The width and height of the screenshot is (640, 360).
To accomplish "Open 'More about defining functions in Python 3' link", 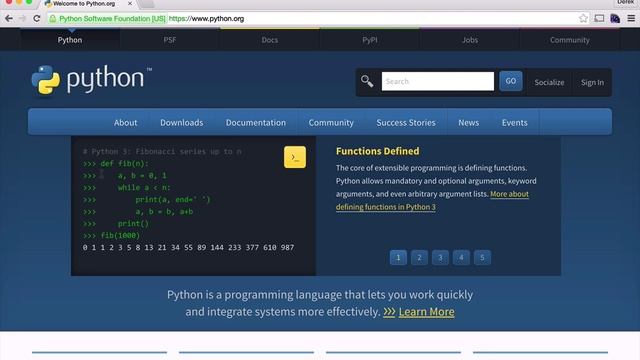I will tap(386, 207).
